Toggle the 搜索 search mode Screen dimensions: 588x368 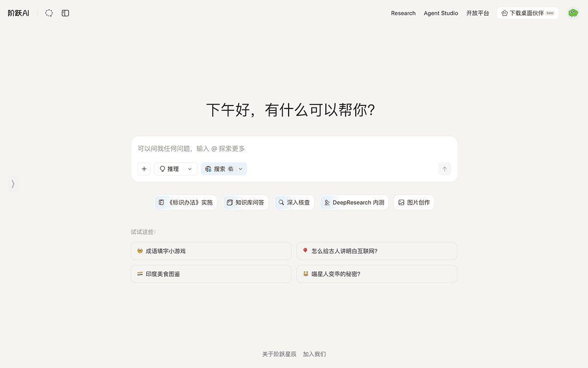pos(219,168)
